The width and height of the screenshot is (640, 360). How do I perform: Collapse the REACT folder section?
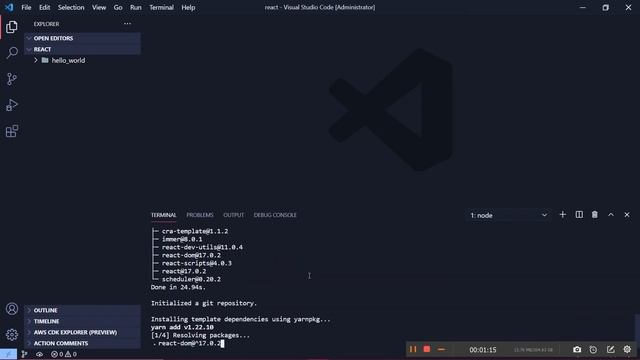coord(82,49)
